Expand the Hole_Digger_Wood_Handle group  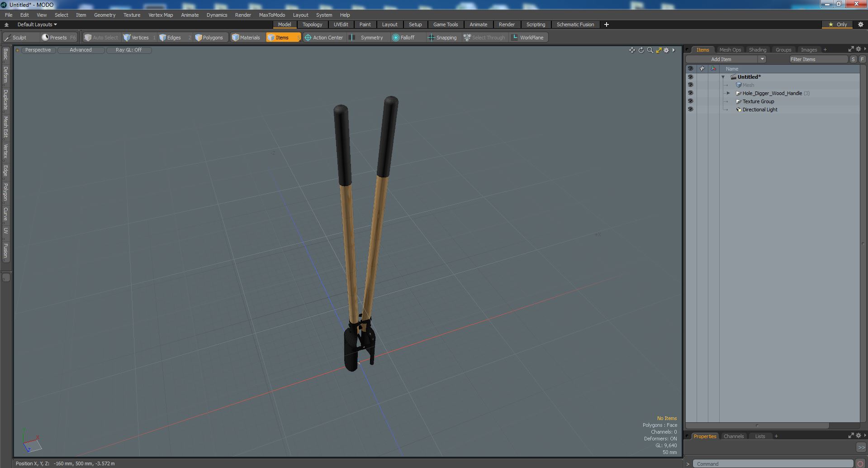[728, 93]
